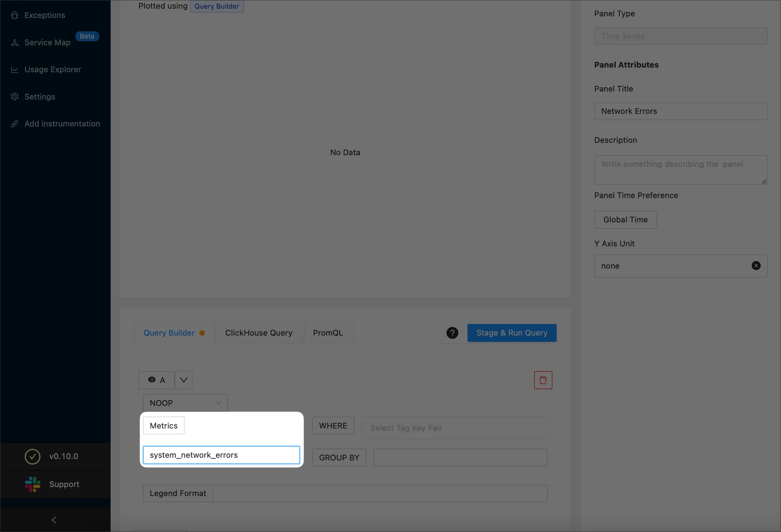Viewport: 781px width, 532px height.
Task: Open the Panel Type Time Series dropdown
Action: click(681, 36)
